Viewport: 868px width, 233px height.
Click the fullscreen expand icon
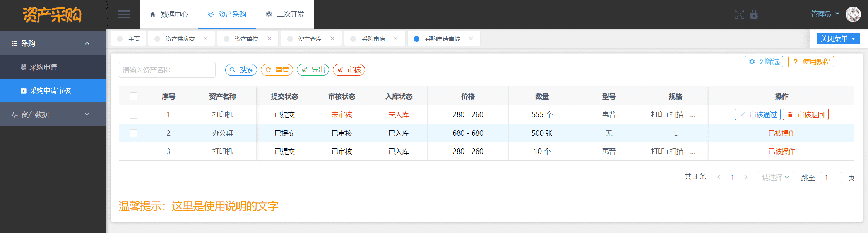click(739, 15)
